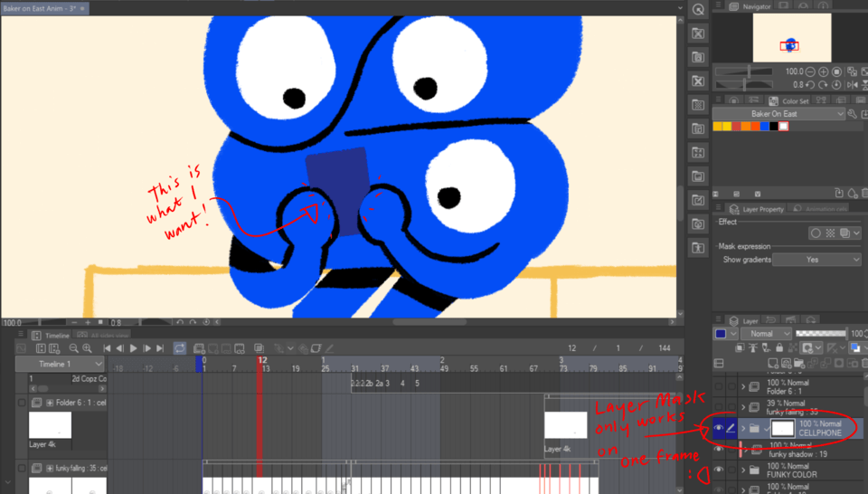Pick the blue swatch in color set
Image resolution: width=868 pixels, height=494 pixels.
click(x=765, y=127)
